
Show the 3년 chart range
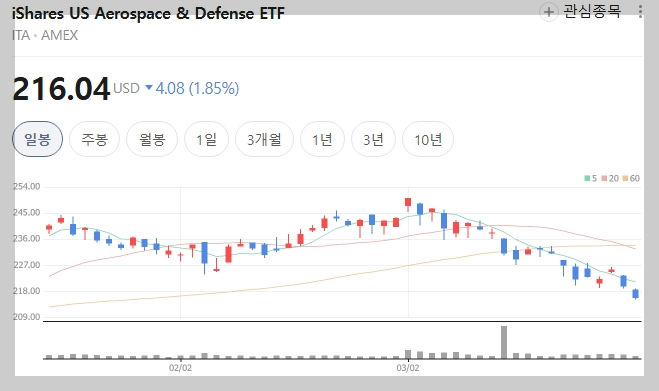point(373,139)
